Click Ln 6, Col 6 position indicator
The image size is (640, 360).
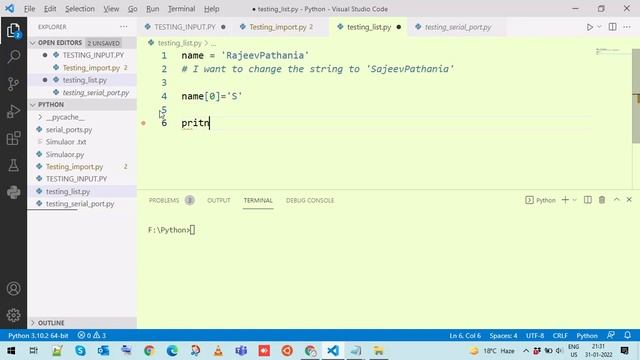(x=465, y=336)
